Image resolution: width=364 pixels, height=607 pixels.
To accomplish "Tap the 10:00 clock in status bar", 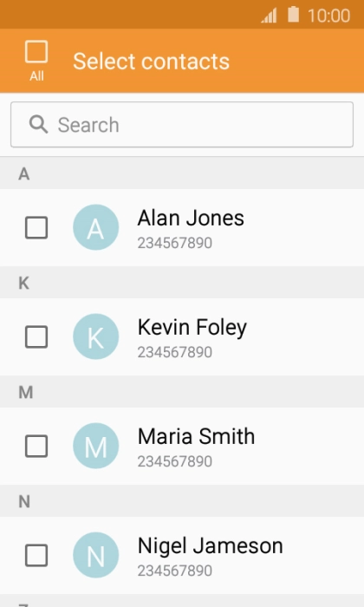I will pos(328,16).
